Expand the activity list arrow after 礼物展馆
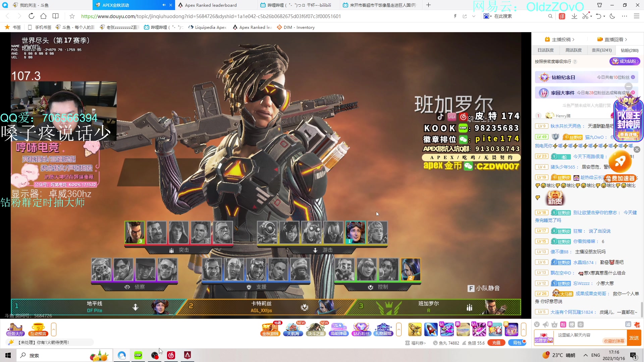644x362 pixels. coord(399,329)
